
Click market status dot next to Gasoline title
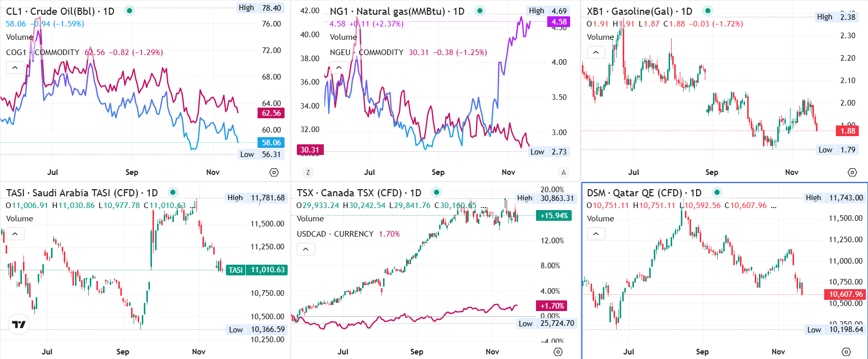[707, 11]
